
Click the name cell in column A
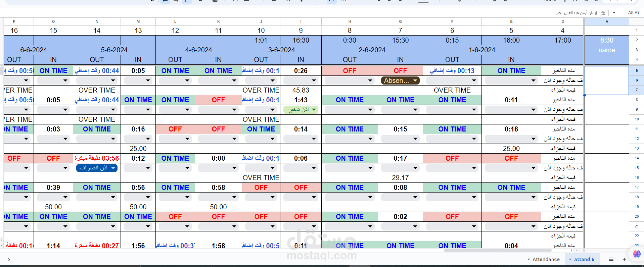tap(607, 50)
